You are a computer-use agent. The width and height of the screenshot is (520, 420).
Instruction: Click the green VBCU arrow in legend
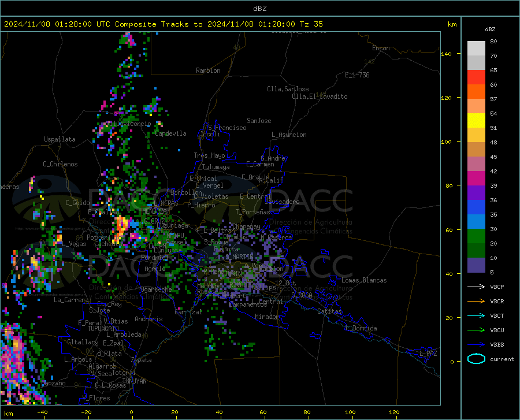pos(476,330)
